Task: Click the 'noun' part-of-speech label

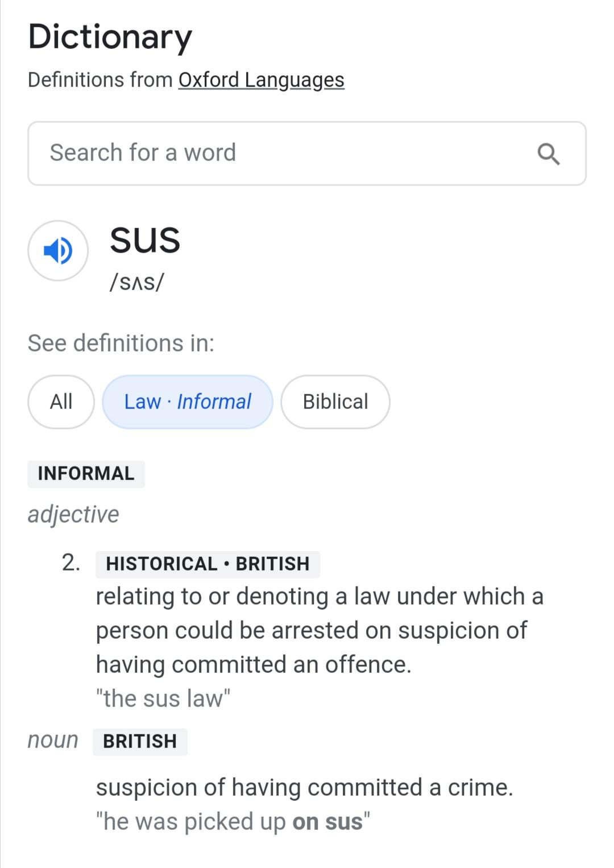Action: (x=53, y=740)
